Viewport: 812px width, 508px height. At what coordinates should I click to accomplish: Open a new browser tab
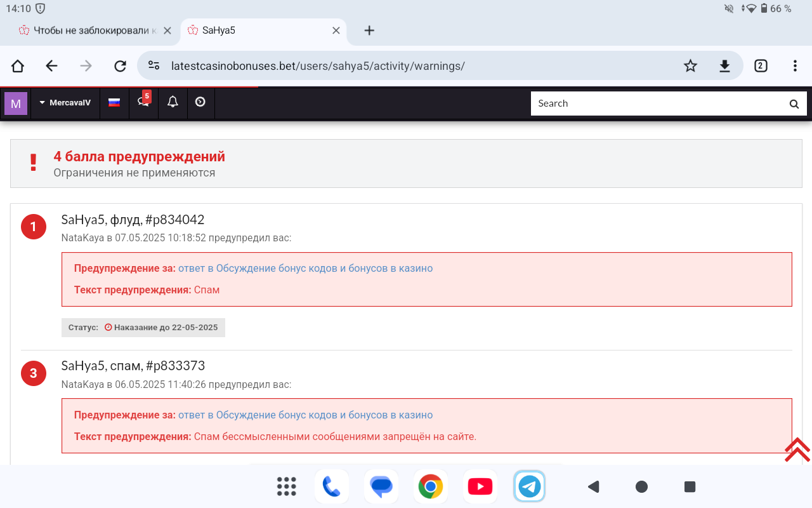(x=369, y=30)
